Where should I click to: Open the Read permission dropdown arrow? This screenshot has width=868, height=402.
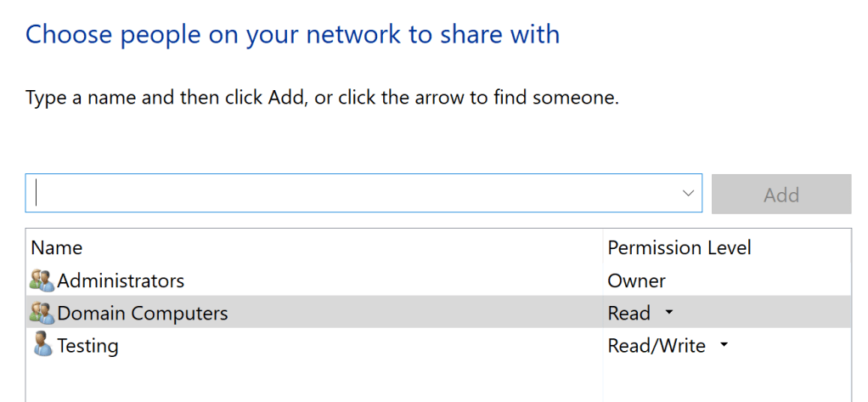669,313
